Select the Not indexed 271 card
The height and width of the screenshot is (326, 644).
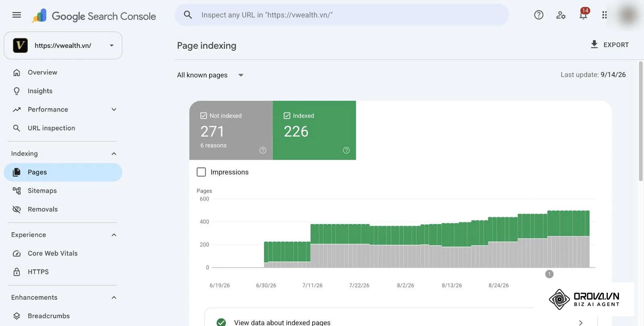point(231,130)
